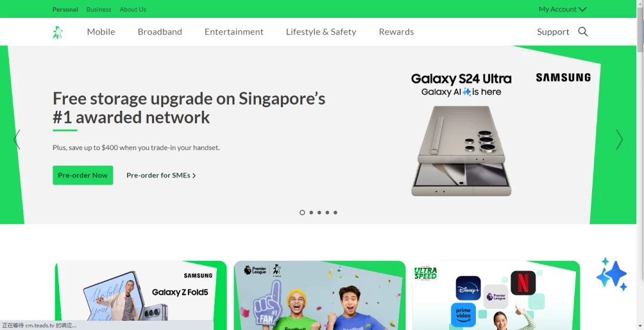Click the blue sparkle assistant icon
Image resolution: width=644 pixels, height=330 pixels.
click(612, 274)
